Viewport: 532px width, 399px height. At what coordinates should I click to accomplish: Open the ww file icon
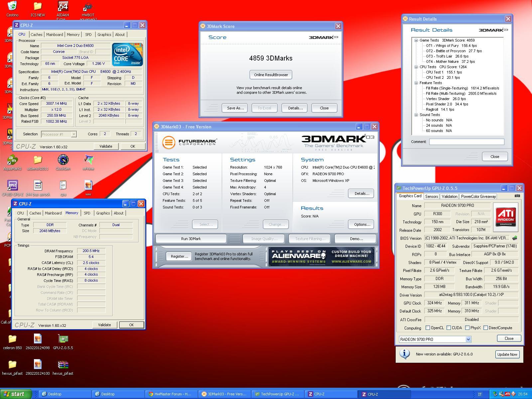88,188
